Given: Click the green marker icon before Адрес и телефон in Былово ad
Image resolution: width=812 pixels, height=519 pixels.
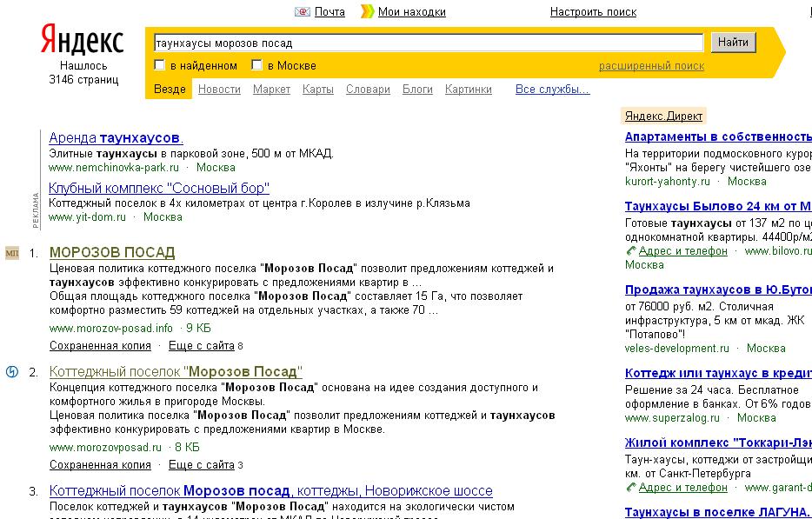Looking at the screenshot, I should point(629,250).
